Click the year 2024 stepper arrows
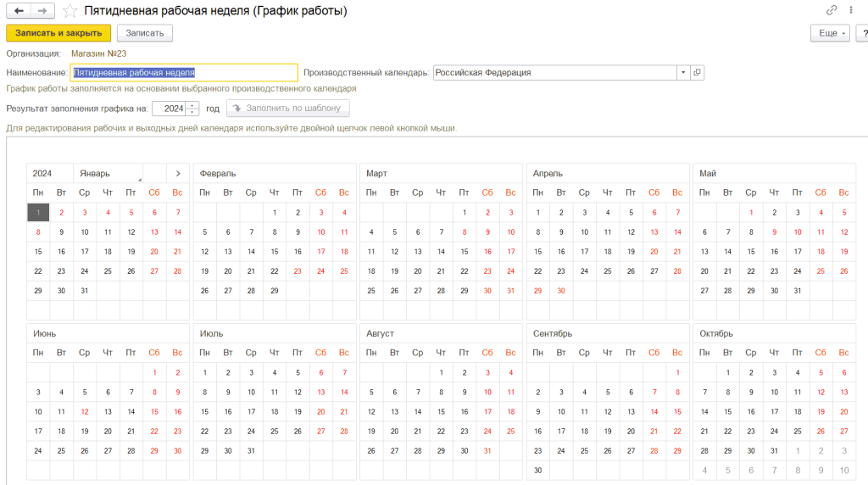Image resolution: width=868 pixels, height=485 pixels. (x=193, y=109)
